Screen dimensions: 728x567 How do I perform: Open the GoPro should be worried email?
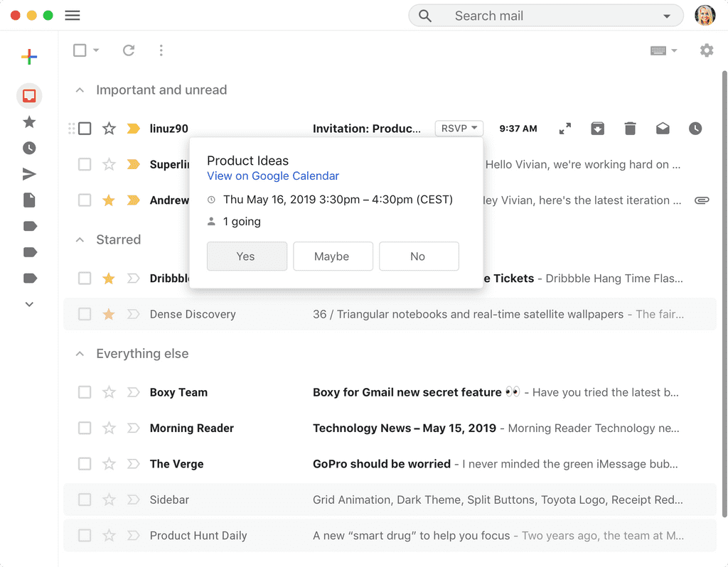click(x=390, y=463)
